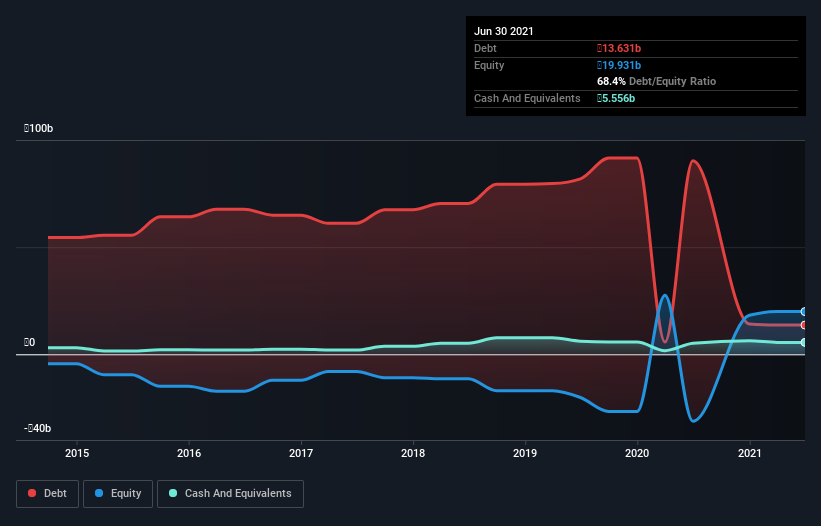The width and height of the screenshot is (821, 526).
Task: Click the 19.931b equity value
Action: [619, 65]
